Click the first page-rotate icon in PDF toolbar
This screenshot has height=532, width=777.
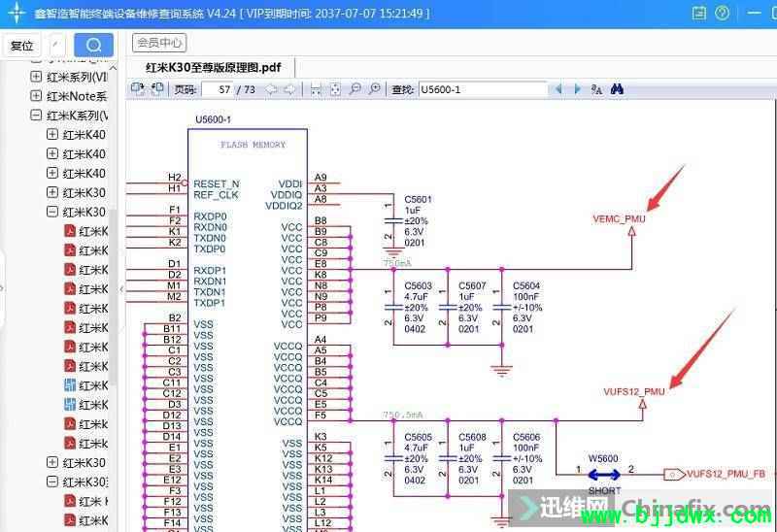click(x=137, y=89)
